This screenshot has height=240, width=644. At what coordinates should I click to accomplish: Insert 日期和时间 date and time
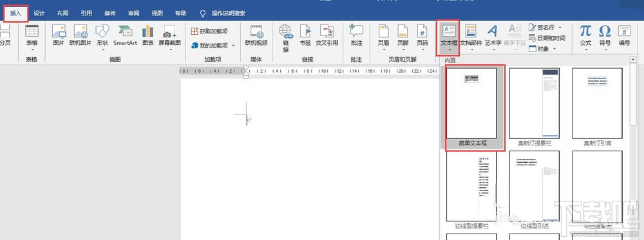pos(547,38)
